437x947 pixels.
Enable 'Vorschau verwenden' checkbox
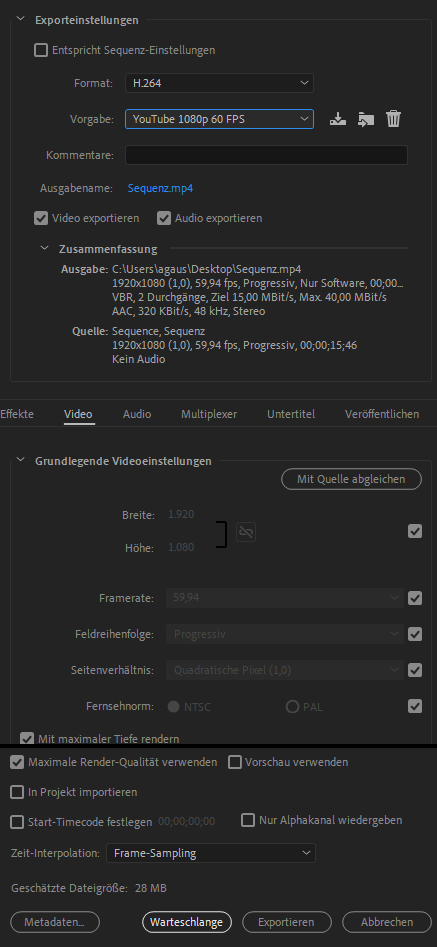pos(235,762)
